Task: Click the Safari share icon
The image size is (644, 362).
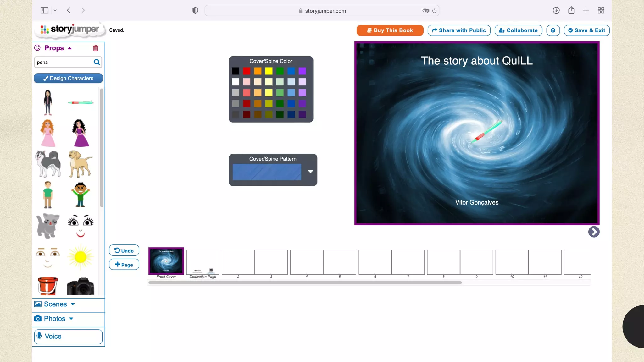Action: pos(571,10)
